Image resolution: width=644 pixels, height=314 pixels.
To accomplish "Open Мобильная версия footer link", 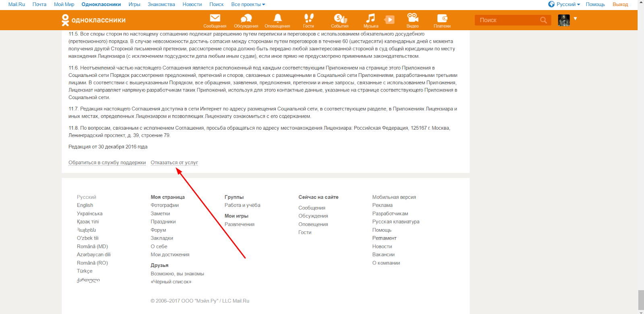I will pos(394,197).
